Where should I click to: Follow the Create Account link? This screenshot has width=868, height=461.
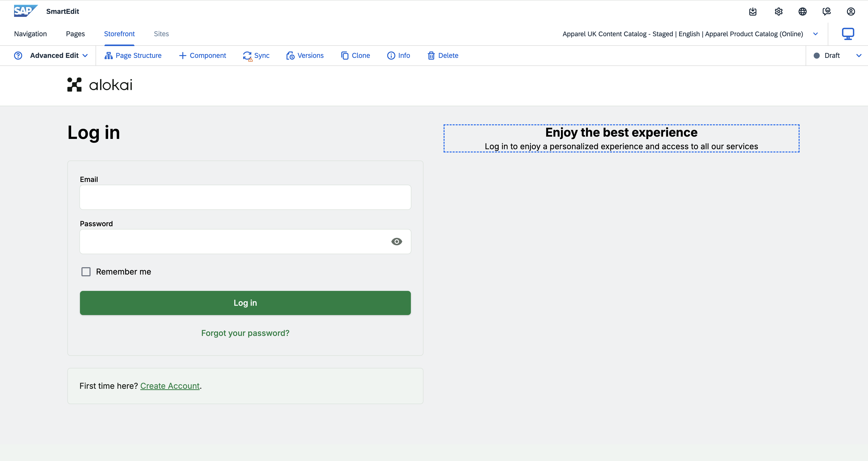click(x=170, y=386)
